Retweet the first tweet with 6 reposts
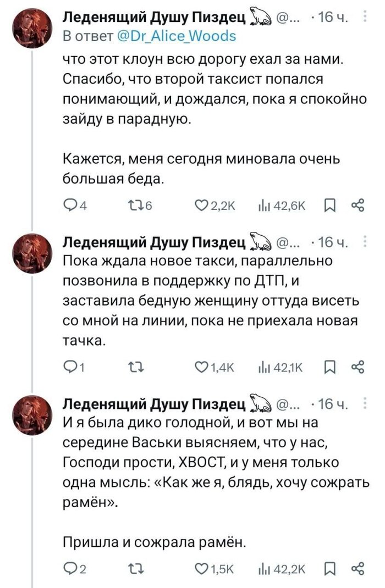 click(135, 206)
